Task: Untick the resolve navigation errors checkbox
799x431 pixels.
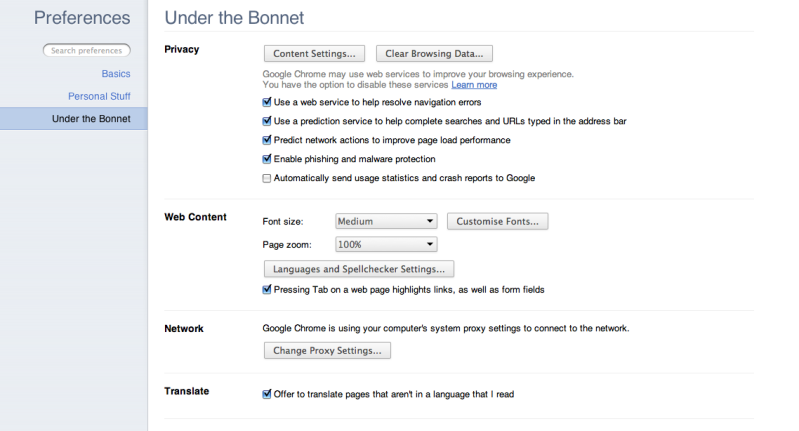Action: [x=267, y=102]
